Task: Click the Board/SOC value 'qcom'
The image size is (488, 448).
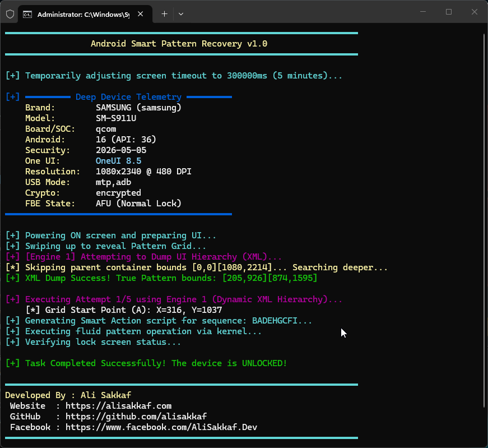Action: click(106, 130)
